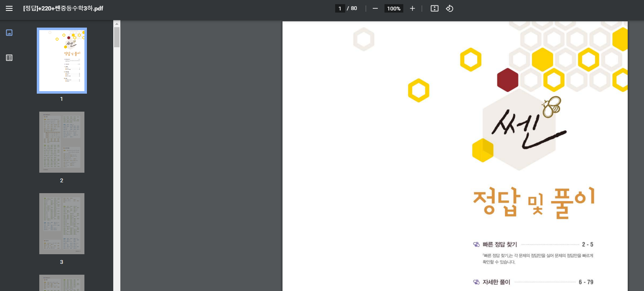Open the page 2 thumbnail
This screenshot has height=291, width=644.
pos(62,142)
